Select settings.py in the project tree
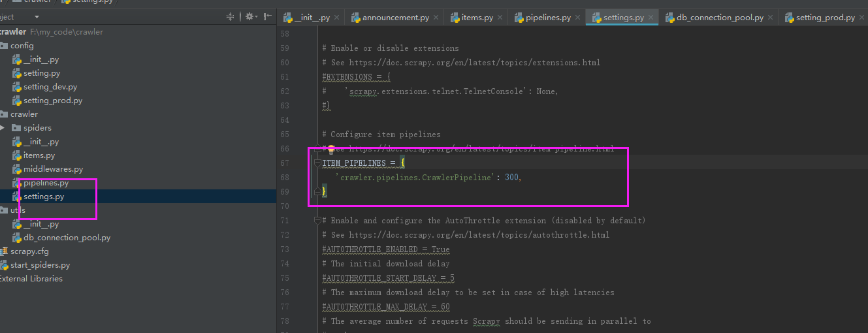The width and height of the screenshot is (868, 333). [44, 197]
